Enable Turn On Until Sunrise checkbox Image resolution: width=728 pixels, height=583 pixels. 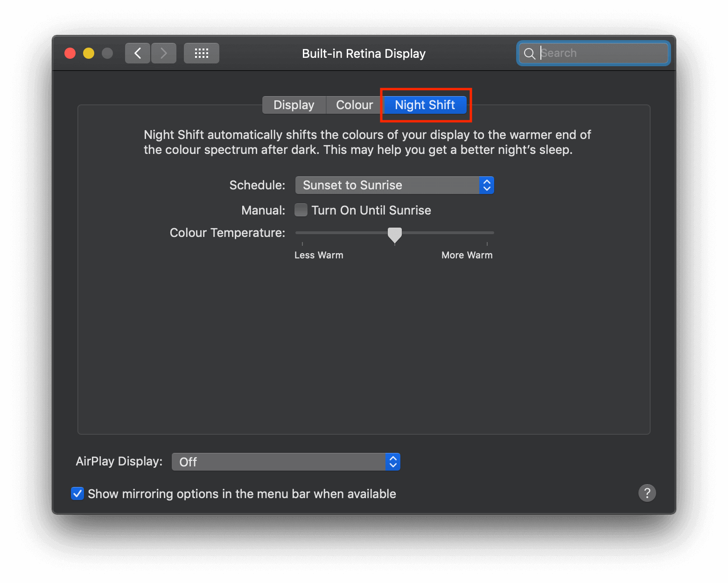[301, 210]
